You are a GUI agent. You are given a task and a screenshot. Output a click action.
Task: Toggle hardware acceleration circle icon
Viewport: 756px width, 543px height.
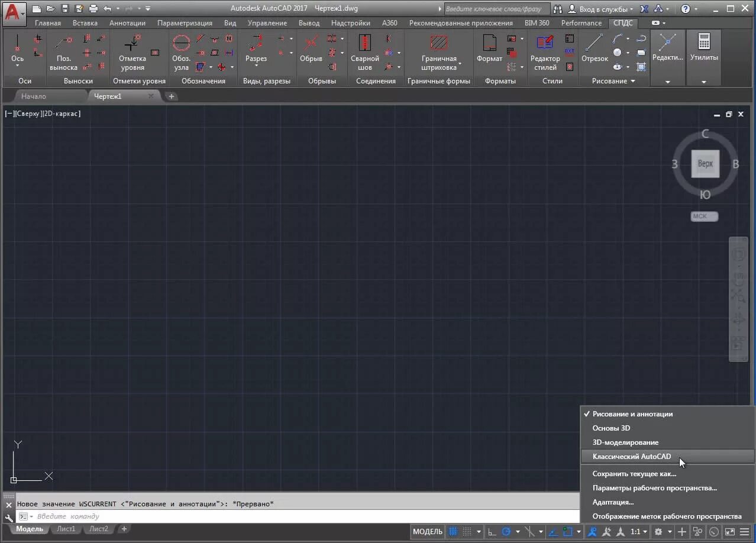(715, 532)
